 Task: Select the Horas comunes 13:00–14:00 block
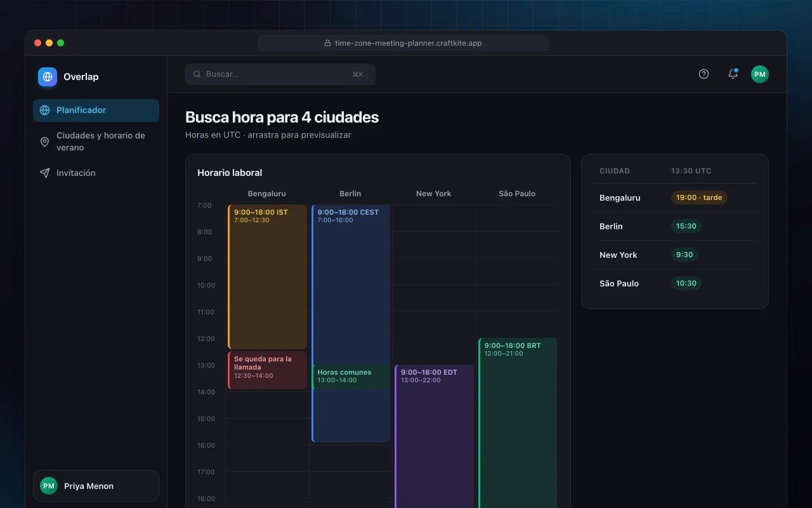pos(351,377)
